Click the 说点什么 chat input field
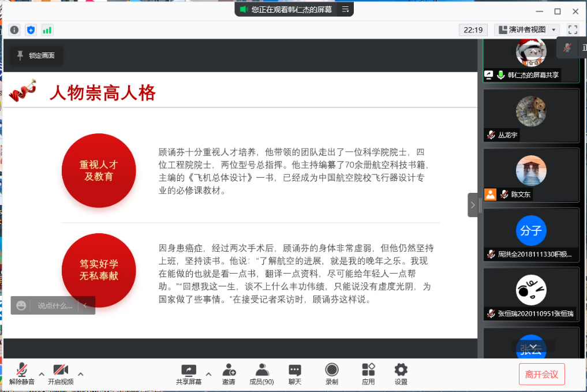The image size is (587, 392). pyautogui.click(x=55, y=305)
